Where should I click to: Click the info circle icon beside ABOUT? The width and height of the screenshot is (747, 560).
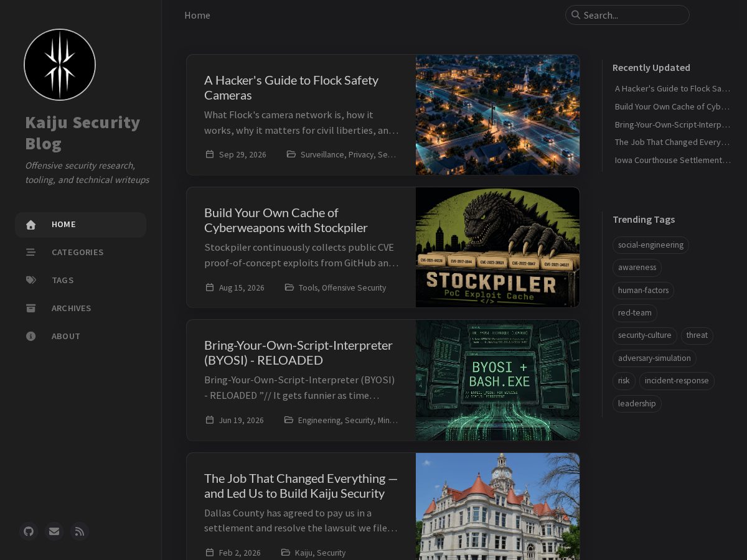click(31, 337)
